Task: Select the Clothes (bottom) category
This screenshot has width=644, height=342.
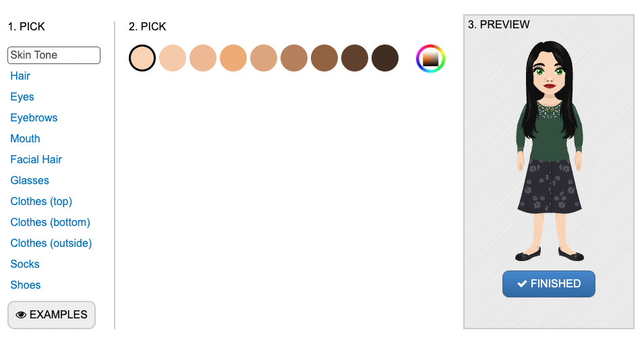Action: [50, 223]
